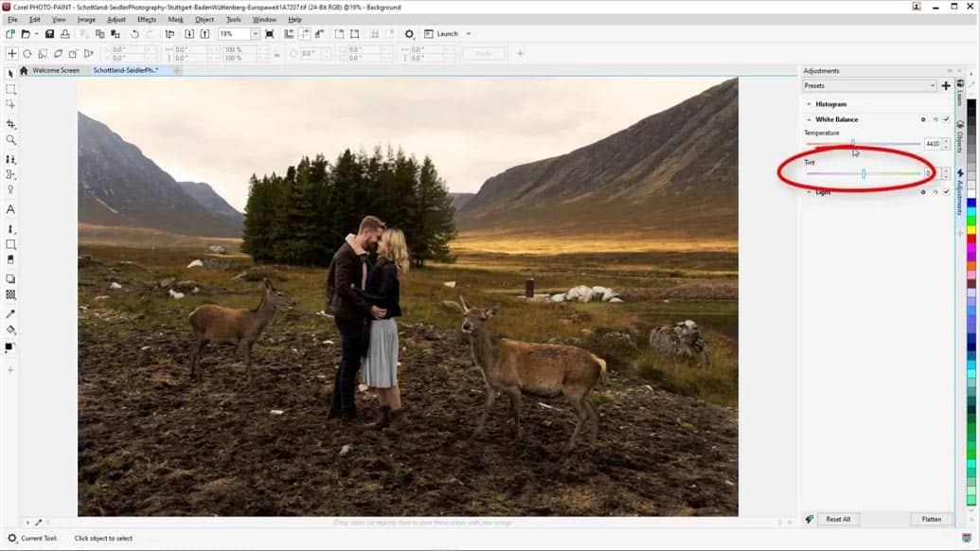The height and width of the screenshot is (551, 980).
Task: Add a new preset with plus icon
Action: [946, 86]
